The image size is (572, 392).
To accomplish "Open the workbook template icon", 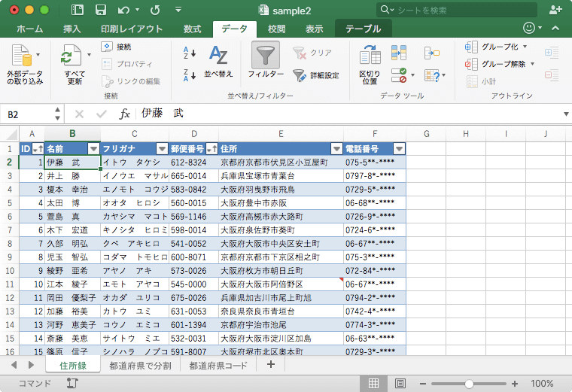I will point(78,10).
